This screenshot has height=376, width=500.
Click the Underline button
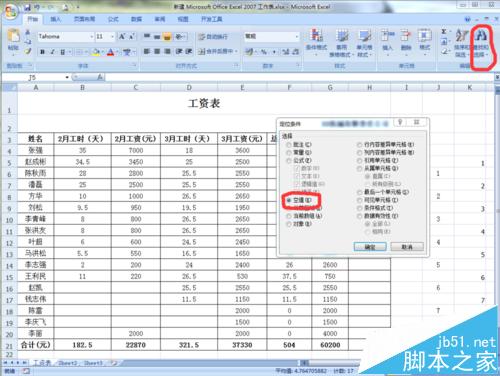[62, 52]
